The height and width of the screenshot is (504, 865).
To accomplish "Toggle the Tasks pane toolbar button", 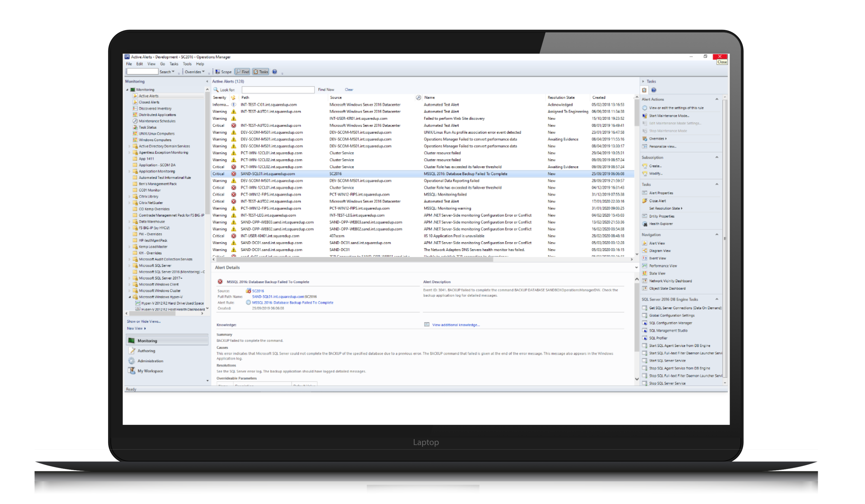I will pos(261,72).
